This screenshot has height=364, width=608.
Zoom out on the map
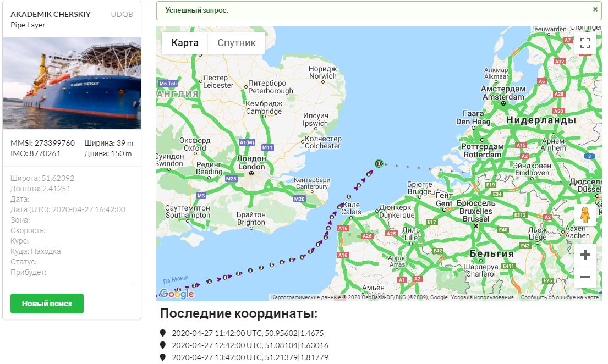[585, 277]
